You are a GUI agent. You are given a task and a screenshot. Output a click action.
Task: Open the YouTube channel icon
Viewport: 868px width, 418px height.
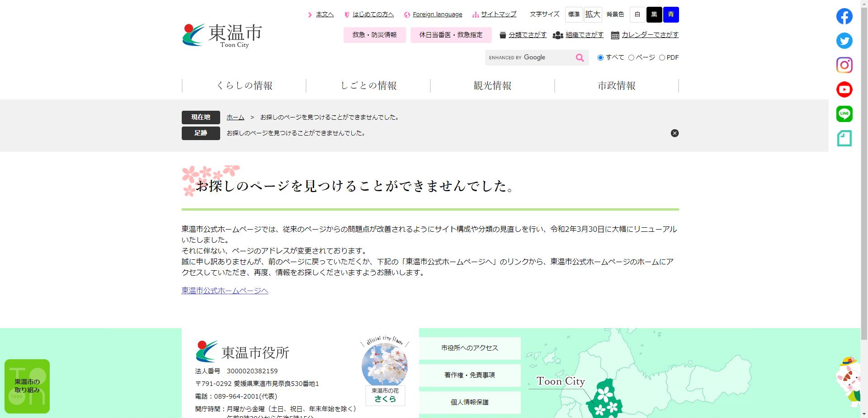point(844,89)
